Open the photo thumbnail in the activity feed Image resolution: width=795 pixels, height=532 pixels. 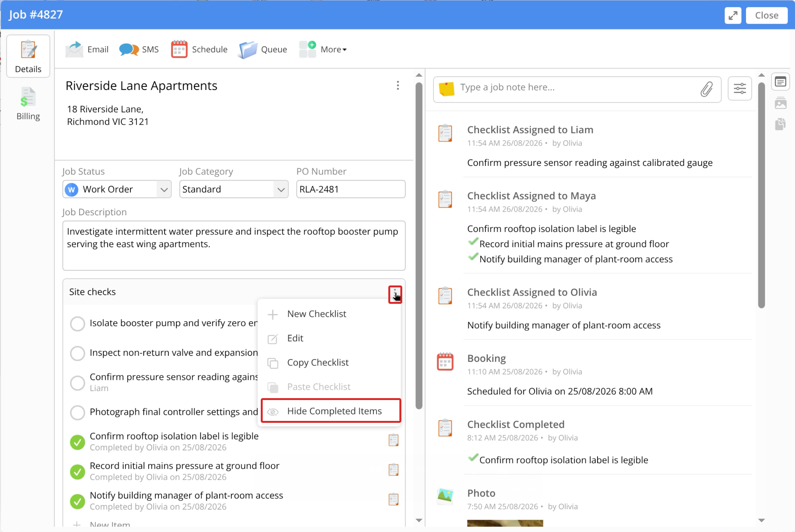pos(505,523)
